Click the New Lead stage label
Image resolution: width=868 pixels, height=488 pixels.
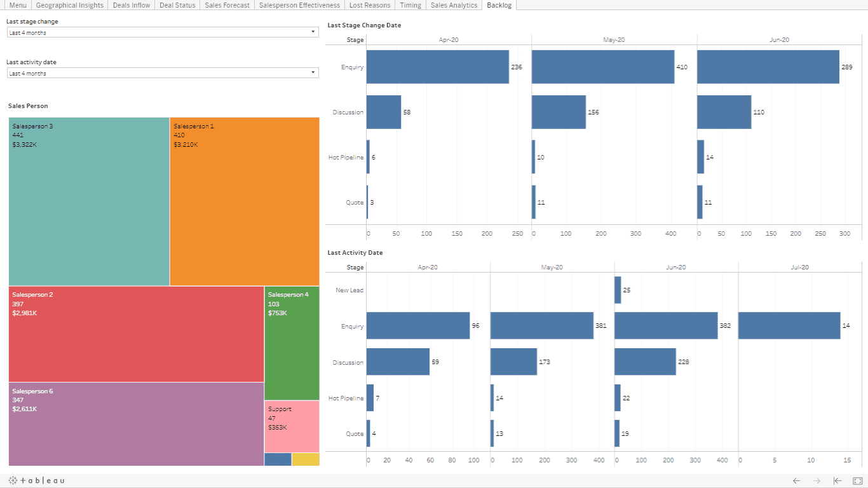(x=349, y=290)
